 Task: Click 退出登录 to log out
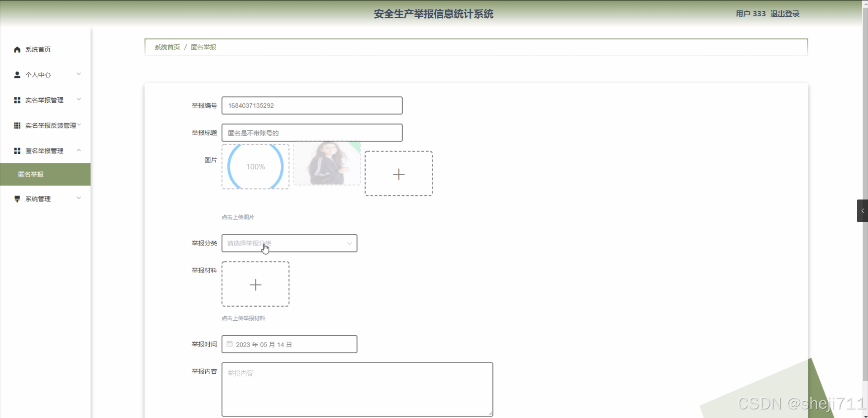pyautogui.click(x=784, y=14)
